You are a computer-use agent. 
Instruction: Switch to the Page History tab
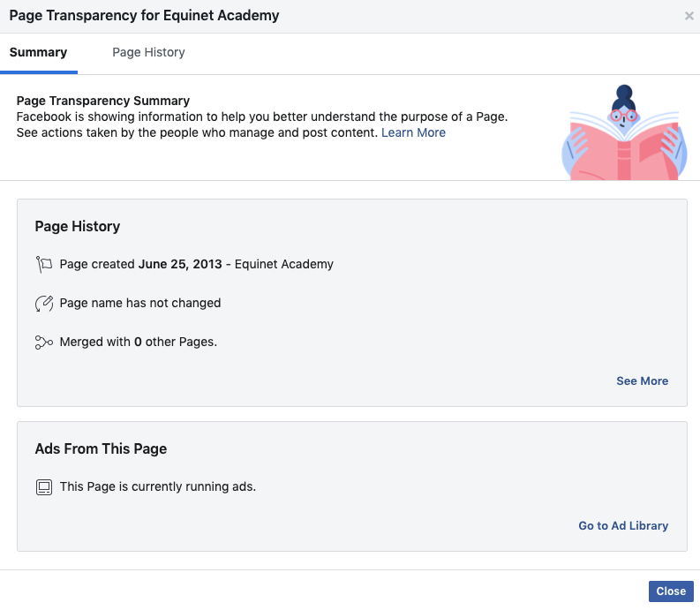click(148, 52)
